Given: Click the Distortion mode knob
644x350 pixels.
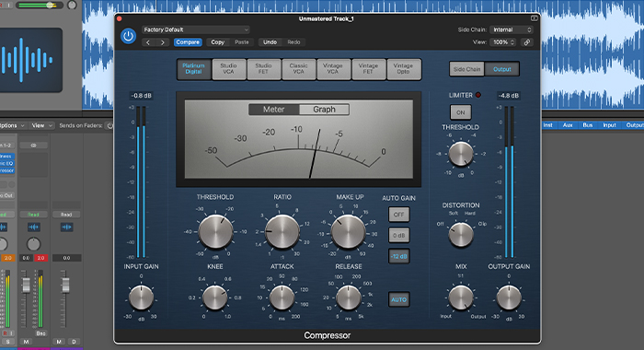Looking at the screenshot, I should point(461,234).
